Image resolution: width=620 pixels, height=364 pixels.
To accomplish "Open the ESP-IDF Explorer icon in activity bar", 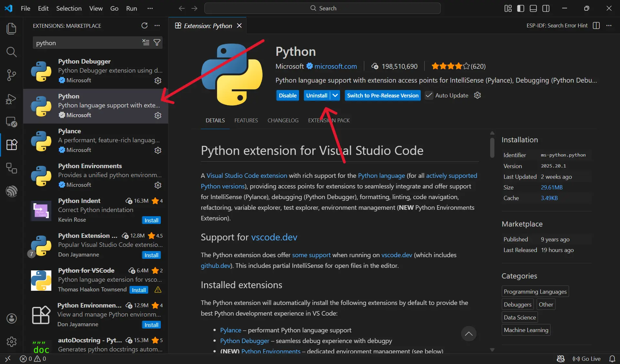I will (12, 191).
